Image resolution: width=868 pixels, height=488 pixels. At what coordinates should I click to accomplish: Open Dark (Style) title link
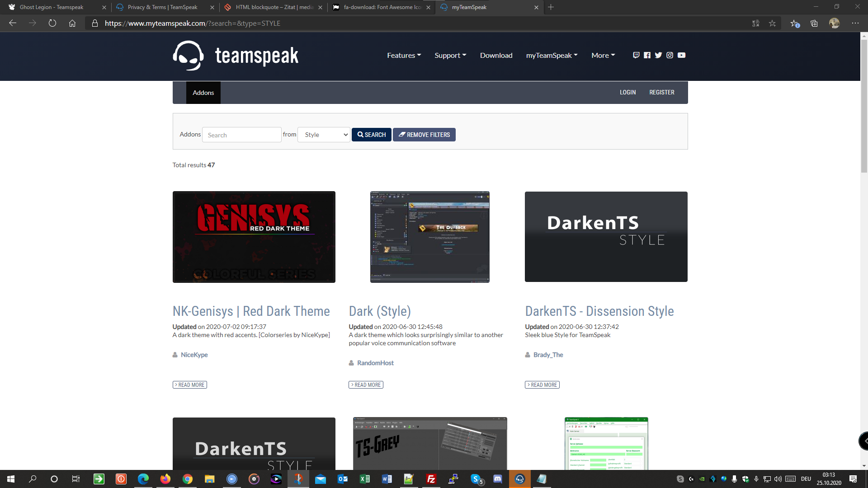[x=380, y=311]
